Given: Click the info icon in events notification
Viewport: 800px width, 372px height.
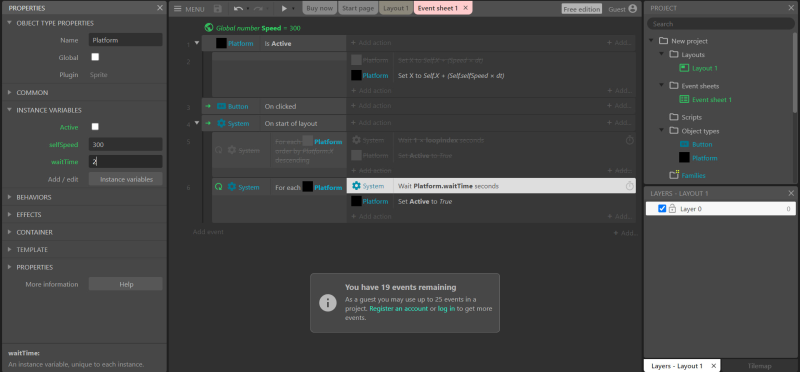Looking at the screenshot, I should [x=327, y=303].
